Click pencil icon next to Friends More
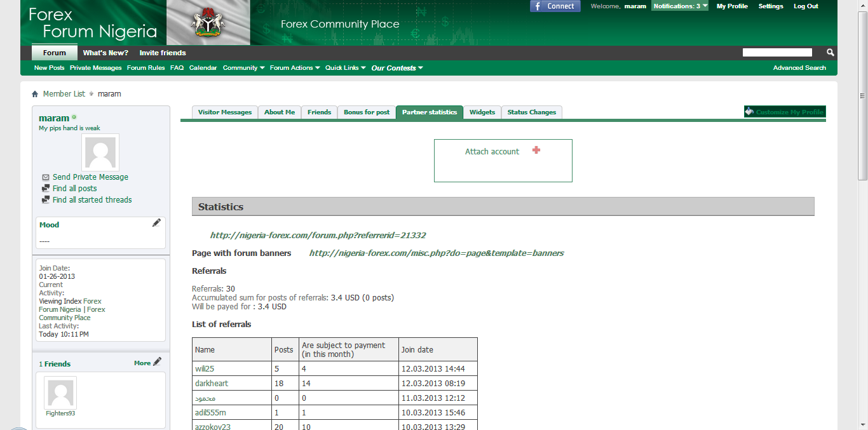Viewport: 868px width, 430px height. coord(157,362)
